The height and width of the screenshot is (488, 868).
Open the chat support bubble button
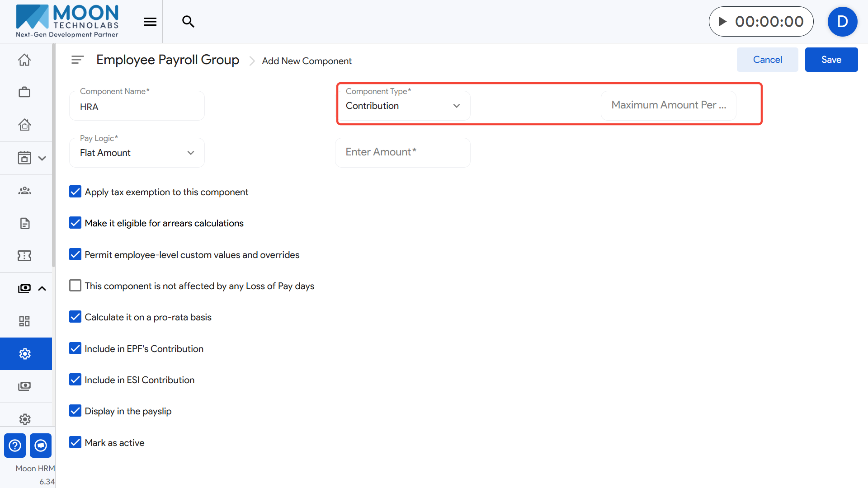click(x=41, y=446)
